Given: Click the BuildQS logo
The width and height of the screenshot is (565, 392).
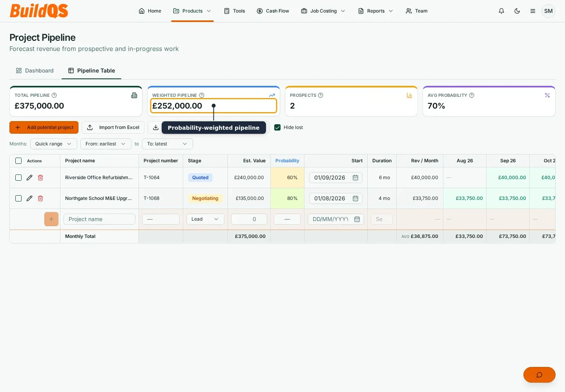Looking at the screenshot, I should [x=39, y=11].
